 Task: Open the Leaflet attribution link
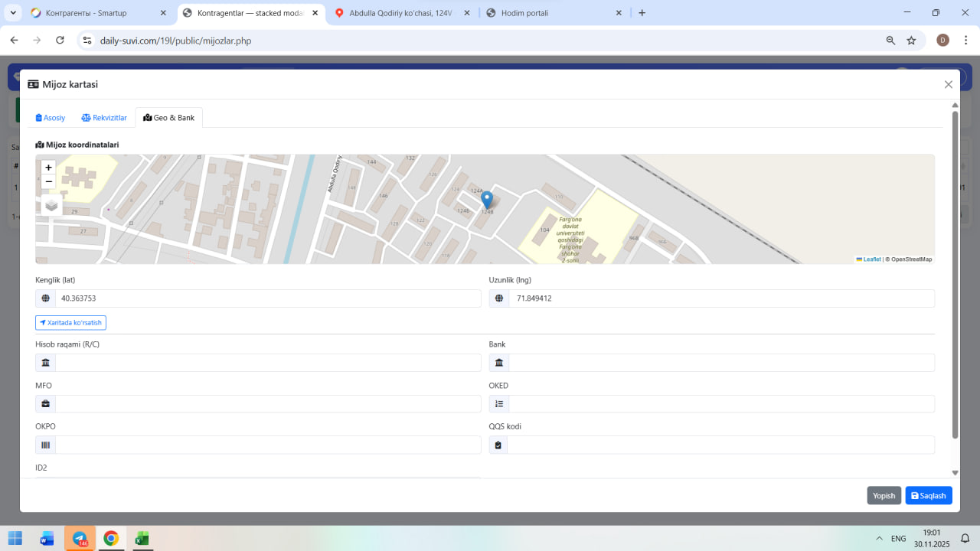click(x=871, y=259)
